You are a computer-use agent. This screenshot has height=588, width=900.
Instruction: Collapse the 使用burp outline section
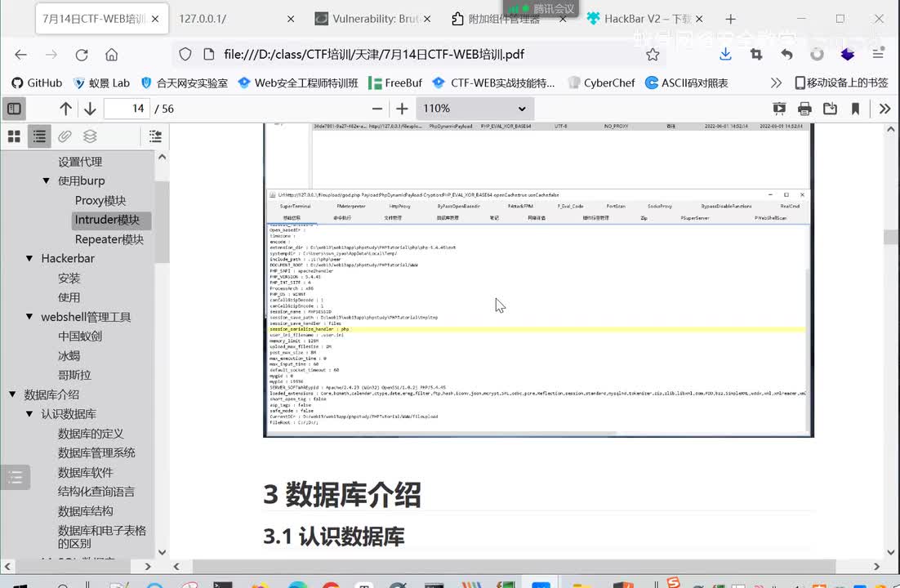point(47,180)
